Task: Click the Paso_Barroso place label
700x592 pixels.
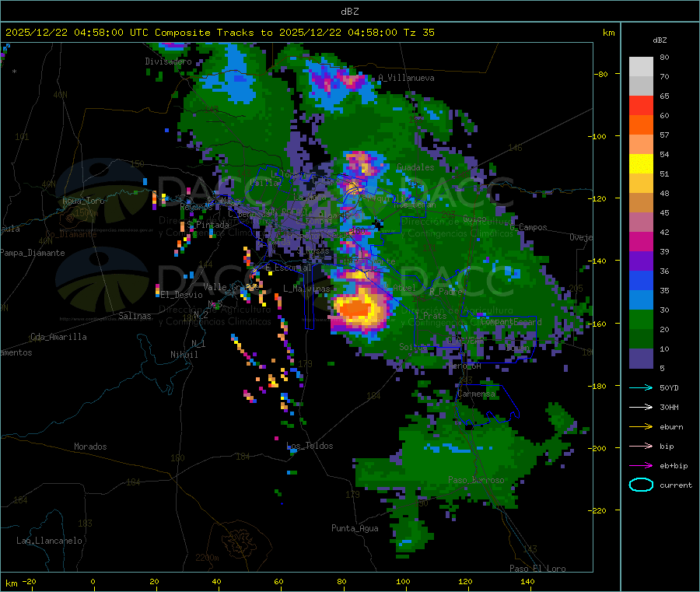Action: pos(476,480)
